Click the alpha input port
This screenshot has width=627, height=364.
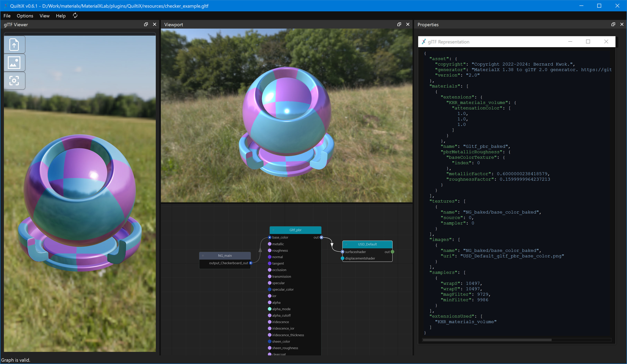click(269, 303)
